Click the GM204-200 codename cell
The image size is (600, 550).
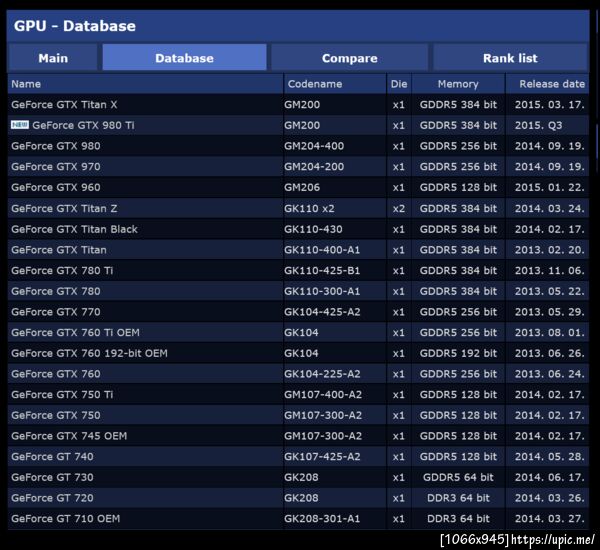tap(314, 166)
